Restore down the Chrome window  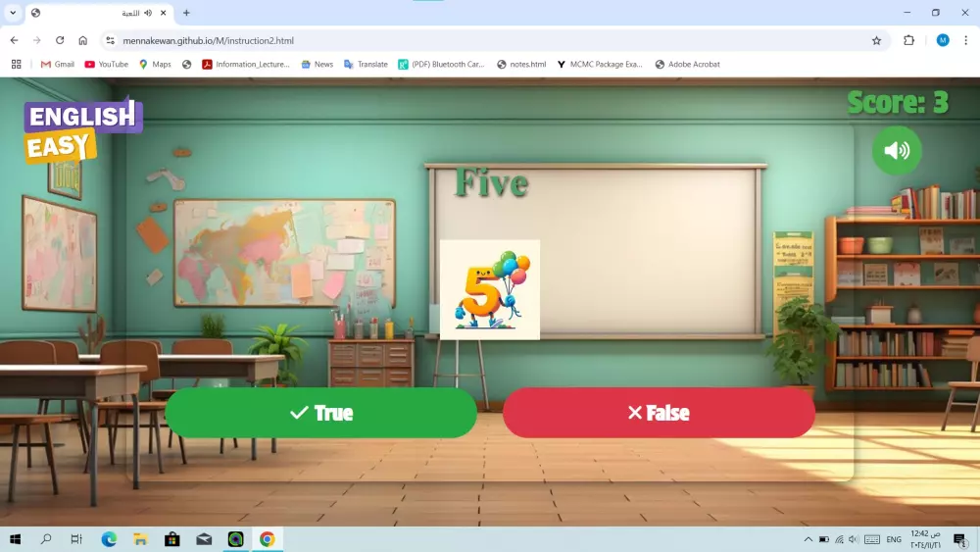936,13
